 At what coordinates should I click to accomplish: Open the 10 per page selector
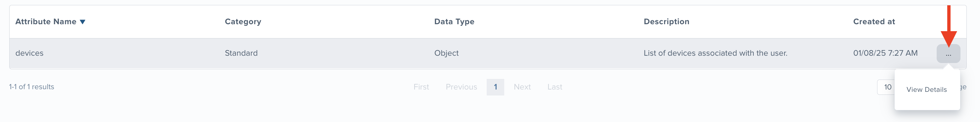coord(886,87)
